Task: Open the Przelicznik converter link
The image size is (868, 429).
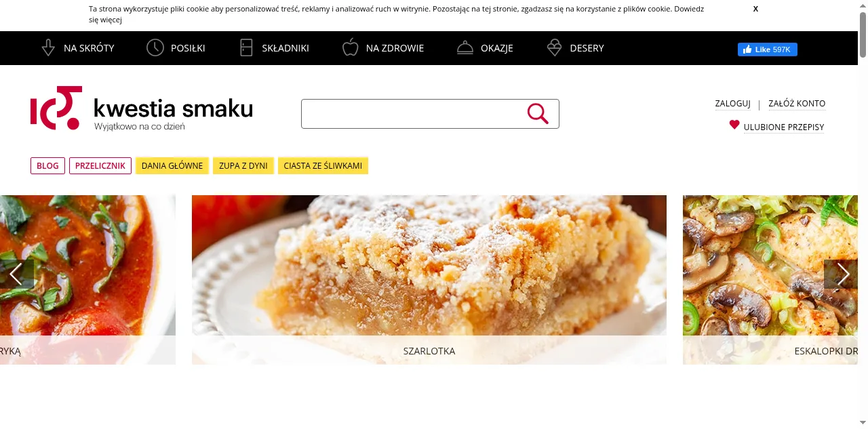Action: [100, 166]
